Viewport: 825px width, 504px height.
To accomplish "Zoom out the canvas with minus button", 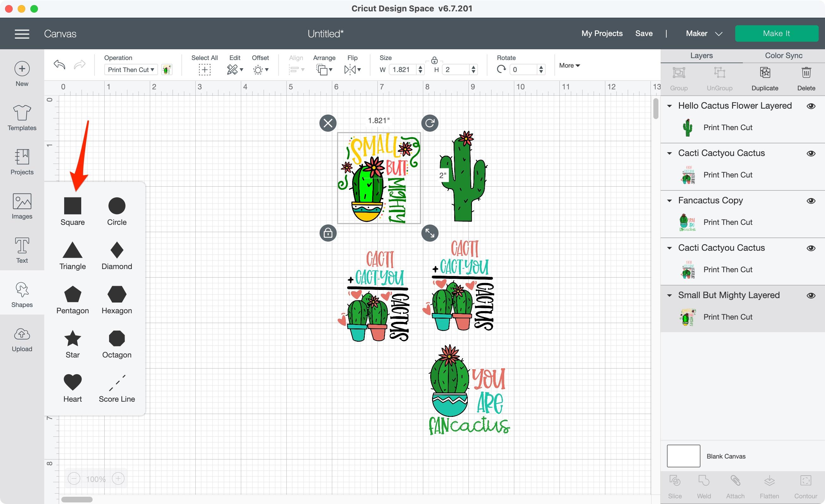I will pos(74,479).
